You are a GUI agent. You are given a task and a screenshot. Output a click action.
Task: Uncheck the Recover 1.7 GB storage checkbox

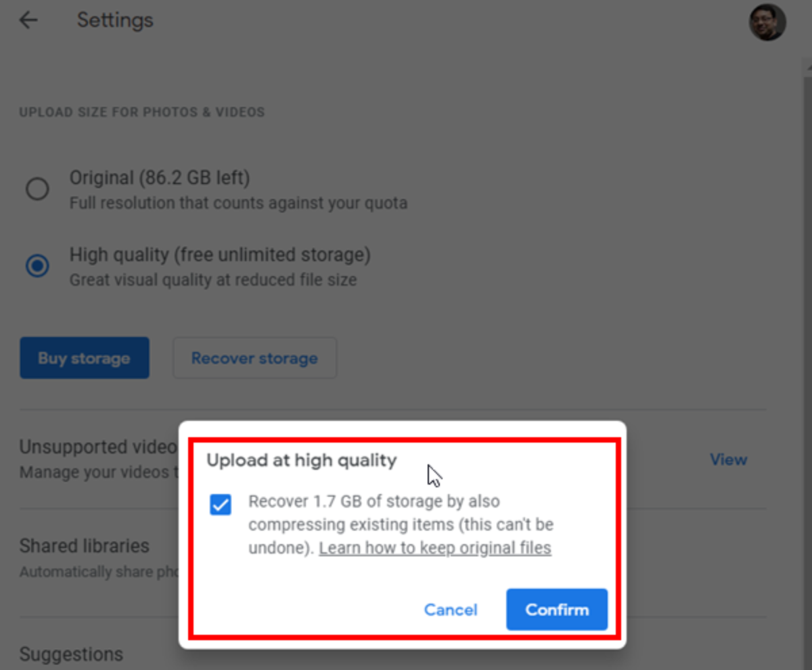(x=221, y=504)
